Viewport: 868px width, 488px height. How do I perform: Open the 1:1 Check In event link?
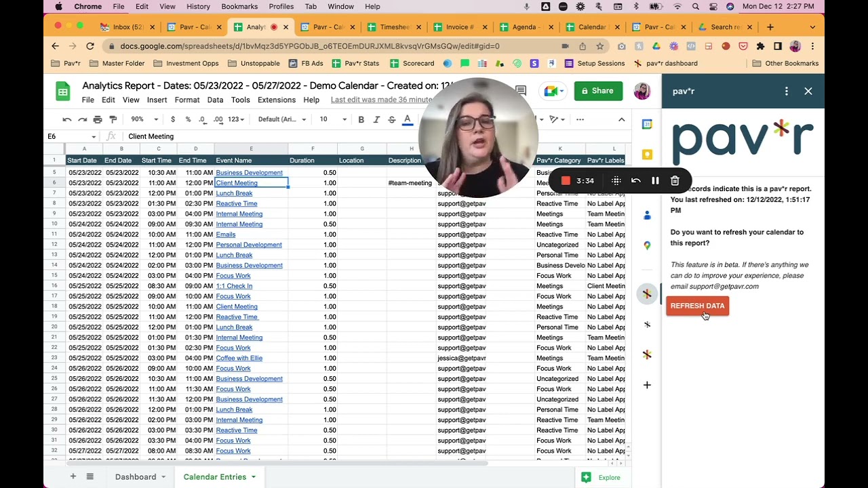coord(234,286)
